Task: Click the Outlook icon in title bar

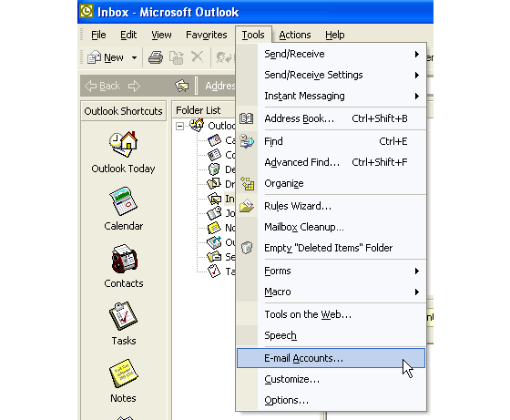Action: [x=87, y=11]
